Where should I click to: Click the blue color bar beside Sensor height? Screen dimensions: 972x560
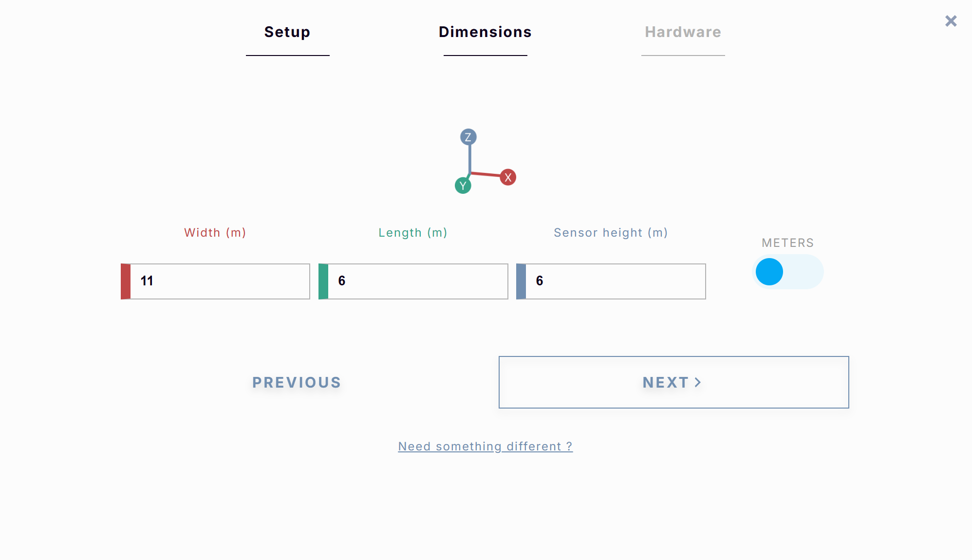coord(521,281)
